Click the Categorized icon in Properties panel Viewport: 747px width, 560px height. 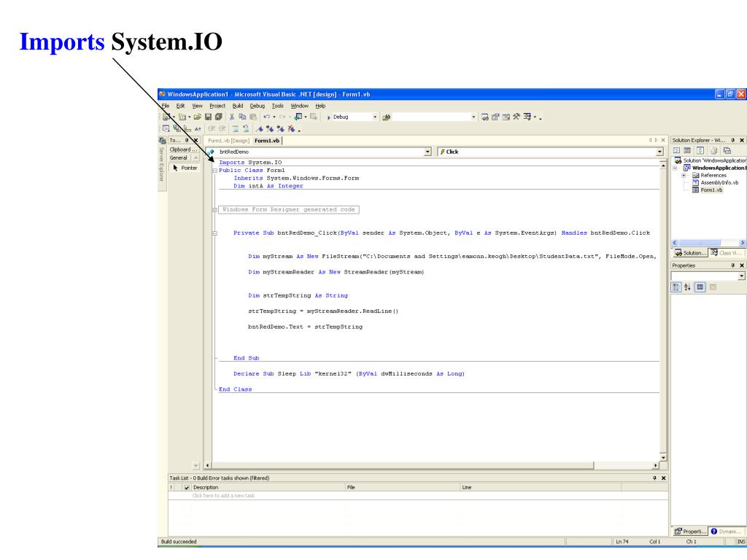click(676, 287)
